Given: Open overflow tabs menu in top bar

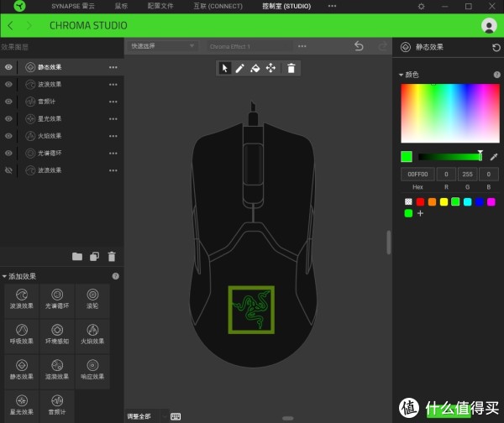Looking at the screenshot, I should click(332, 6).
